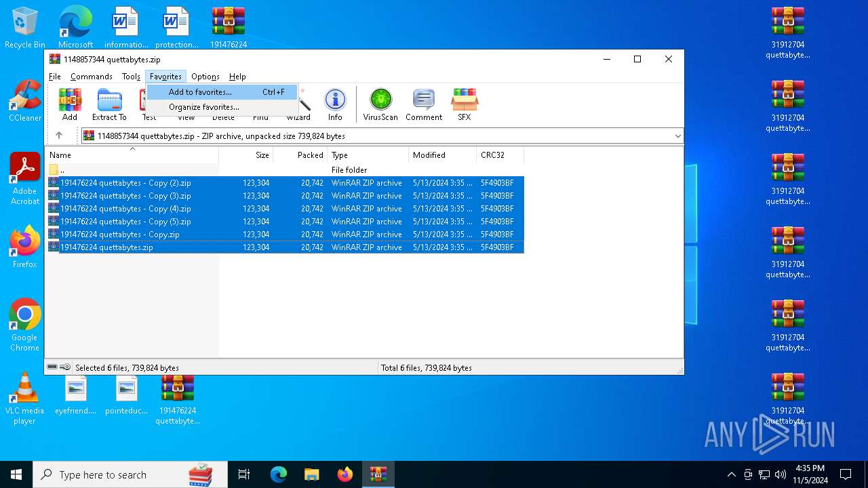Select '191476224 quettabytes - Copy (2).zip' row

[285, 183]
